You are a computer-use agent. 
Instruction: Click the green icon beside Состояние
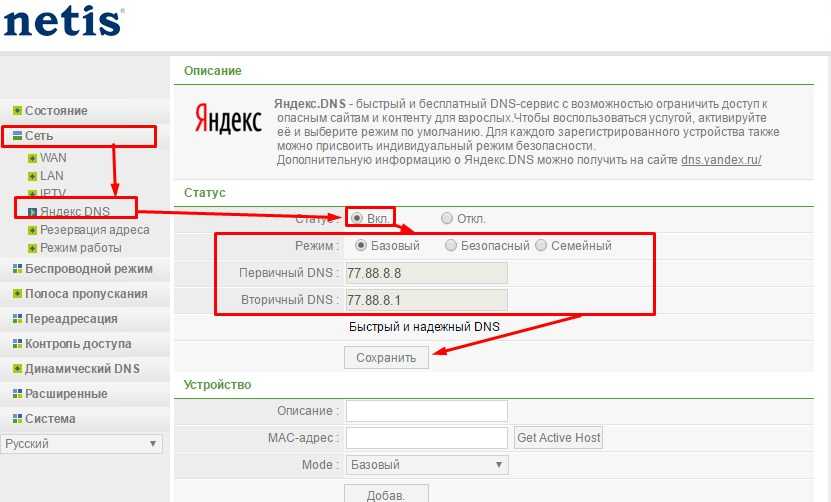click(16, 111)
